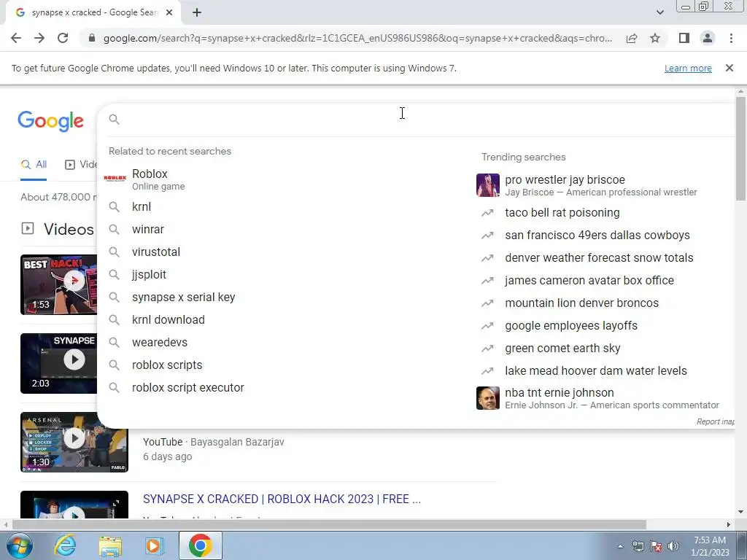Select trending denver weather forecast snow totals
The image size is (747, 560).
coord(603,258)
